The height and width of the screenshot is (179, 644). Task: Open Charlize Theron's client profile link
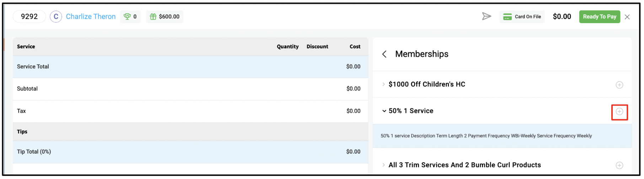coord(91,16)
